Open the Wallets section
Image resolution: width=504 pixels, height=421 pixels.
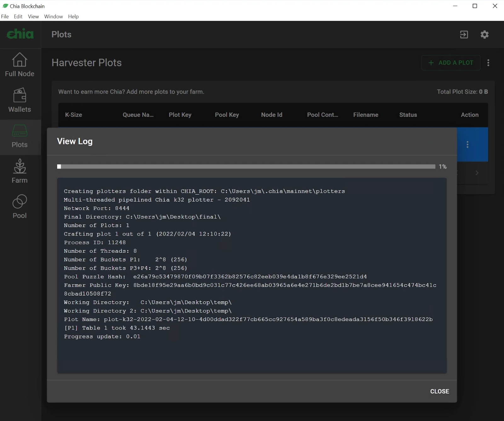pyautogui.click(x=20, y=101)
